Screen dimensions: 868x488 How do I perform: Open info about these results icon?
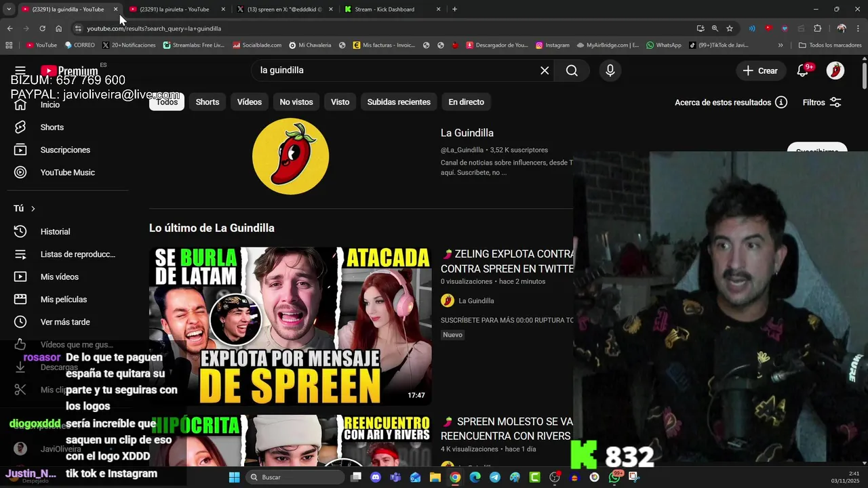pyautogui.click(x=781, y=102)
